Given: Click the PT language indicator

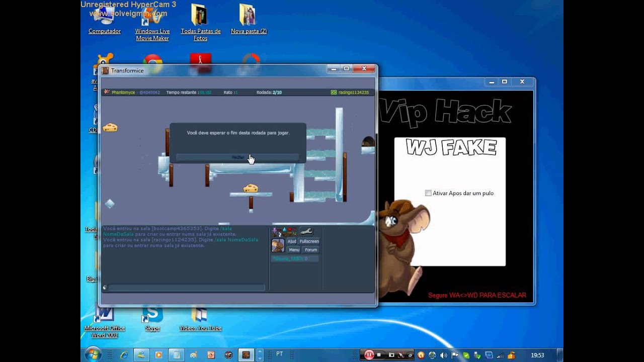Looking at the screenshot, I should coord(279,354).
